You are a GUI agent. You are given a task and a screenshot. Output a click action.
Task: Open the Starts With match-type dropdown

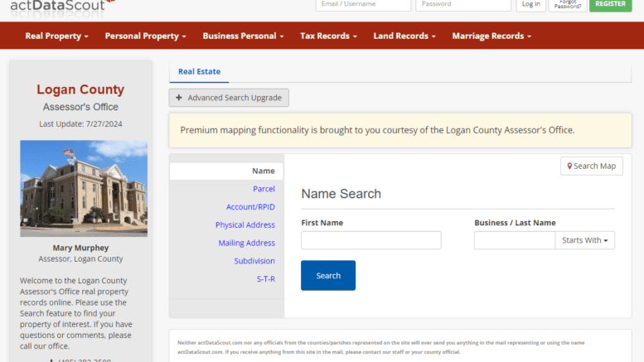click(585, 240)
